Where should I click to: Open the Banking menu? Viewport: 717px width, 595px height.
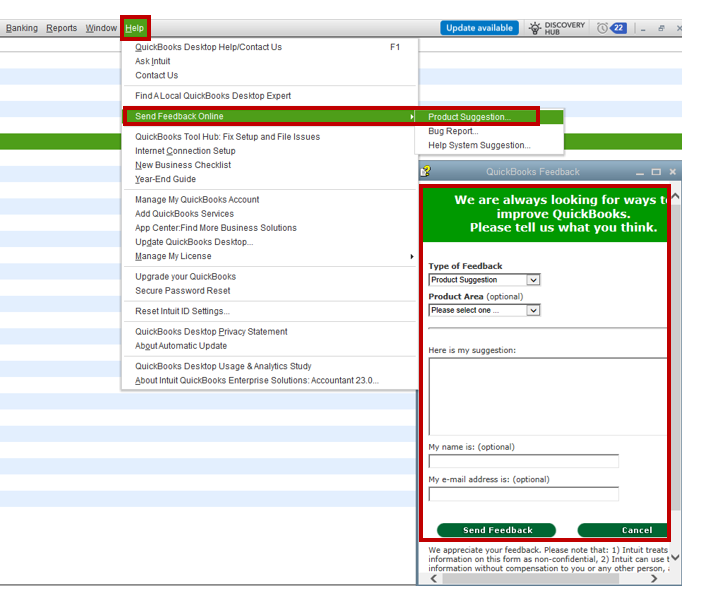[x=21, y=28]
